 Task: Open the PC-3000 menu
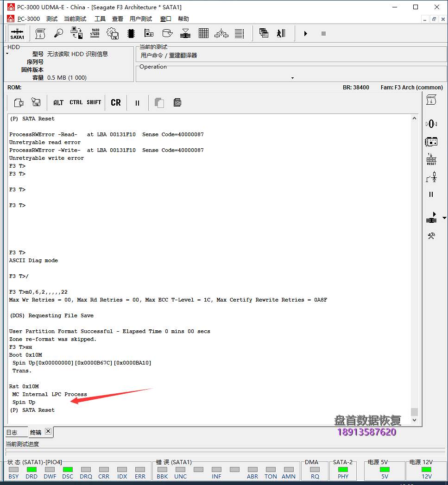28,19
